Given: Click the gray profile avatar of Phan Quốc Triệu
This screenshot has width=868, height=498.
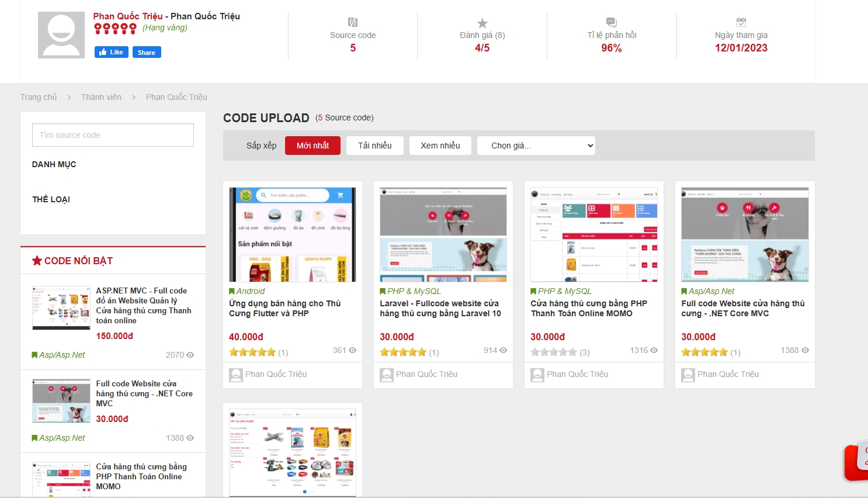Looking at the screenshot, I should coord(61,35).
